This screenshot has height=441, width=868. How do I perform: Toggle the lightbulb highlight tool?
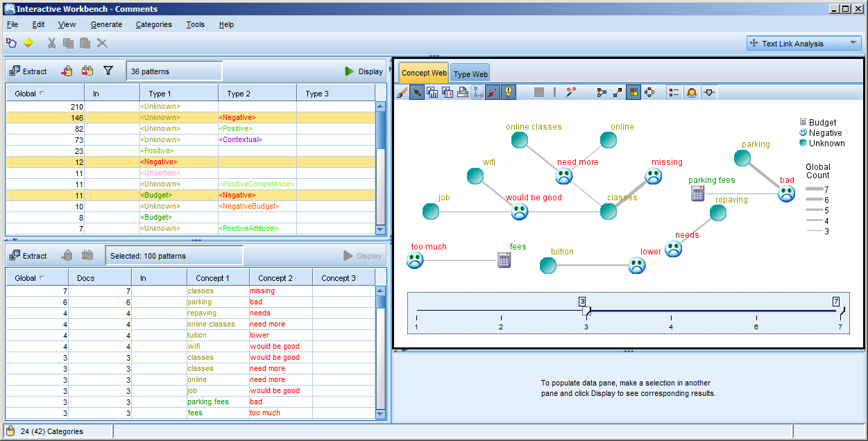point(508,92)
